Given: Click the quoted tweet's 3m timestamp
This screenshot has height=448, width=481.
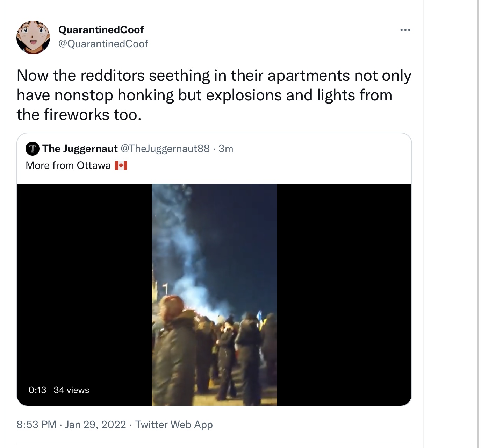Looking at the screenshot, I should pyautogui.click(x=226, y=149).
